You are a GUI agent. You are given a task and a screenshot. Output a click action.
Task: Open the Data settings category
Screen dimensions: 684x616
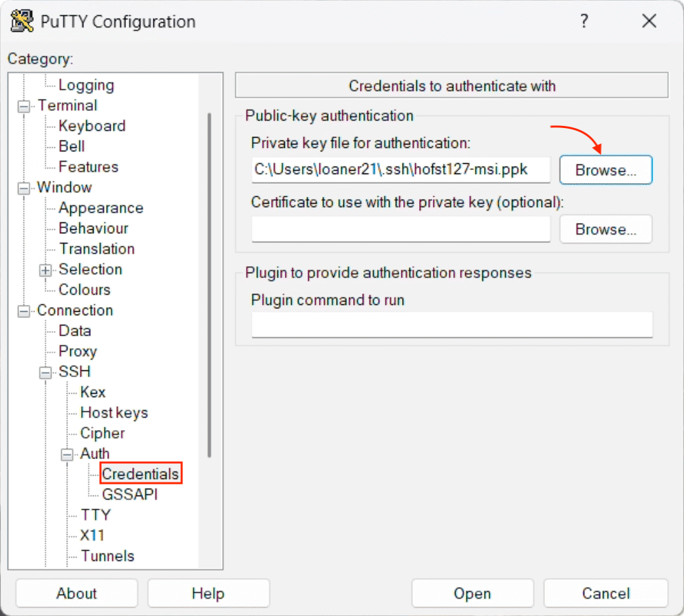coord(74,330)
